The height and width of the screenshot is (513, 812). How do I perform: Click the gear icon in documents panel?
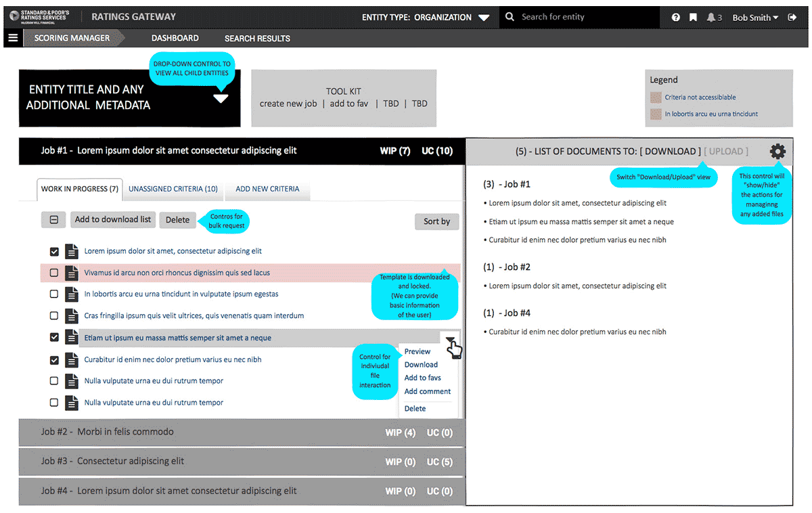(777, 152)
